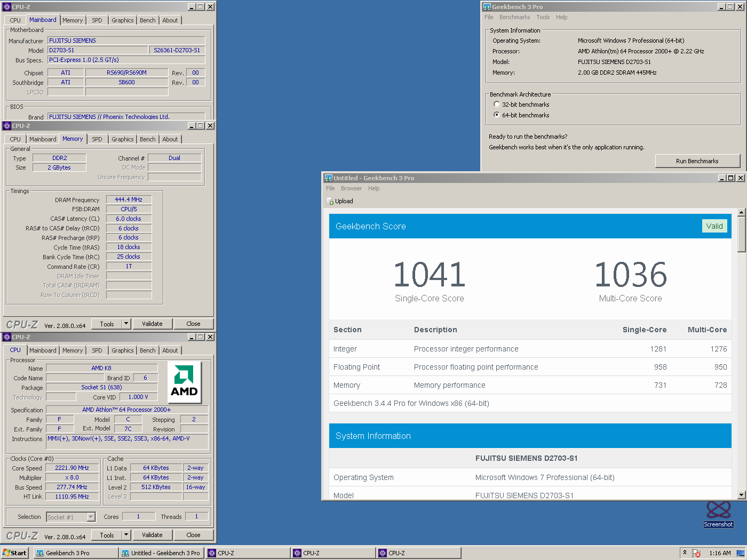Open Tools dropdown arrow in Memory CPU-Z window

click(126, 324)
